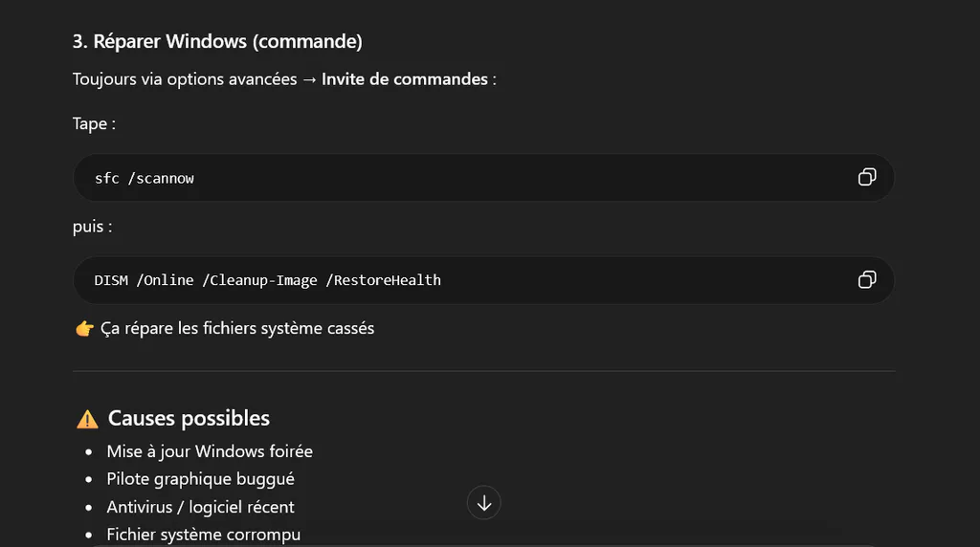The image size is (980, 547).
Task: Select 'Pilote graphique buggué' bullet
Action: pos(200,479)
